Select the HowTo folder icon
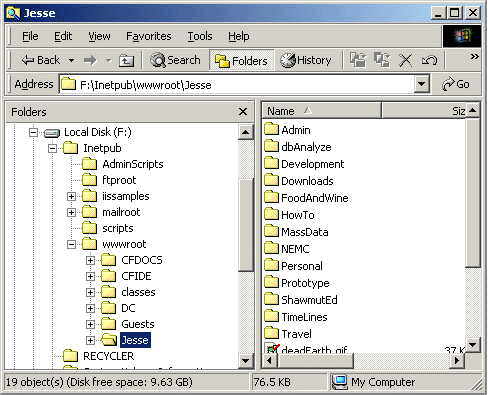488x395 pixels. 271,214
